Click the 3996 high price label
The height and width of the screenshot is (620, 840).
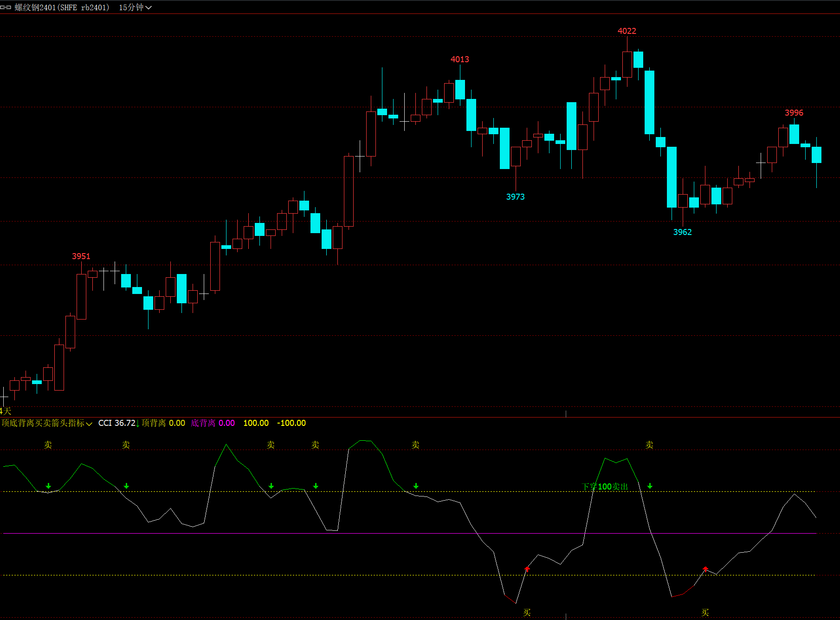point(794,113)
